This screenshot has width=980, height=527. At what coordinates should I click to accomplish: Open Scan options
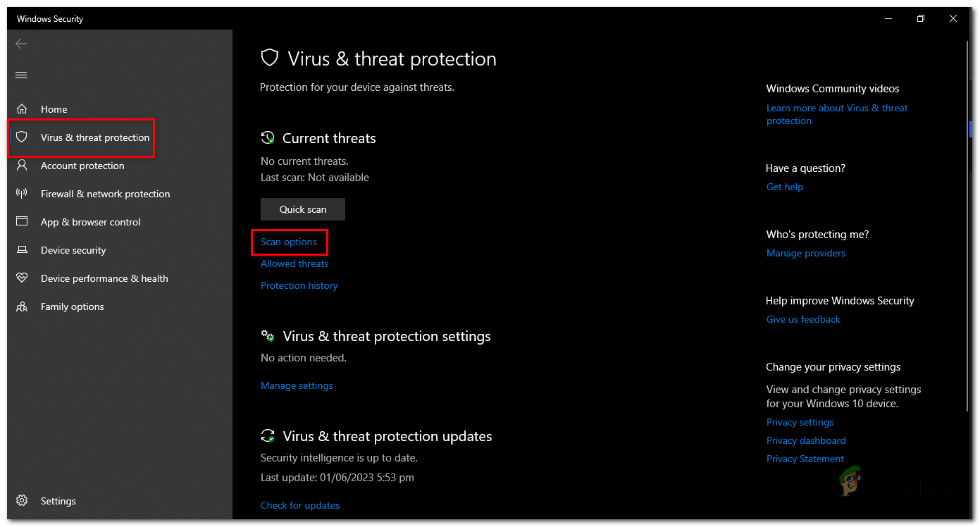pos(289,242)
